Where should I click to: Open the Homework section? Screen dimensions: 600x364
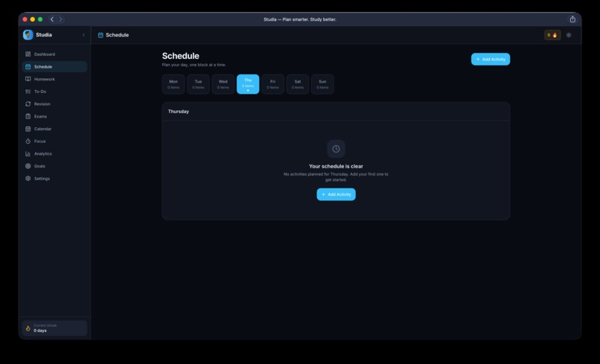[x=54, y=79]
